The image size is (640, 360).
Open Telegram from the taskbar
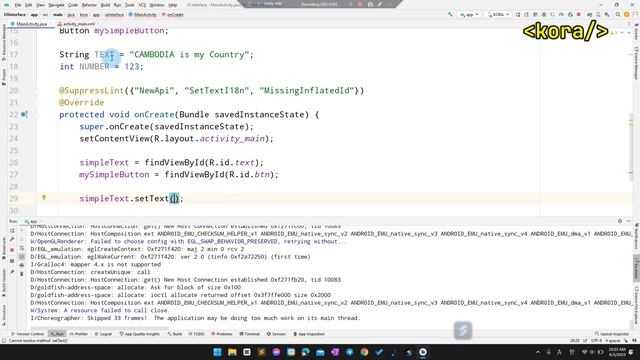point(349,352)
